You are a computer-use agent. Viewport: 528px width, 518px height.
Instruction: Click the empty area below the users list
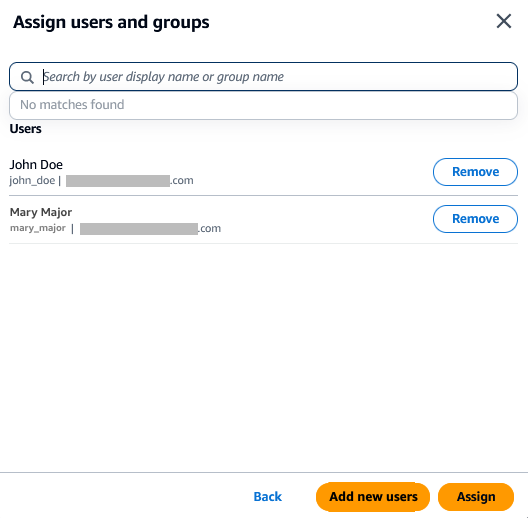pyautogui.click(x=263, y=357)
